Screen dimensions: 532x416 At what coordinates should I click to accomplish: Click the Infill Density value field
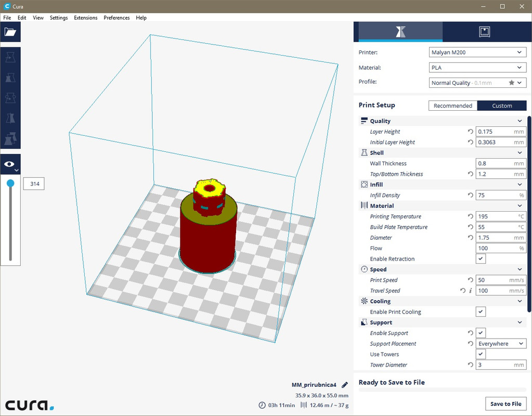click(x=501, y=195)
